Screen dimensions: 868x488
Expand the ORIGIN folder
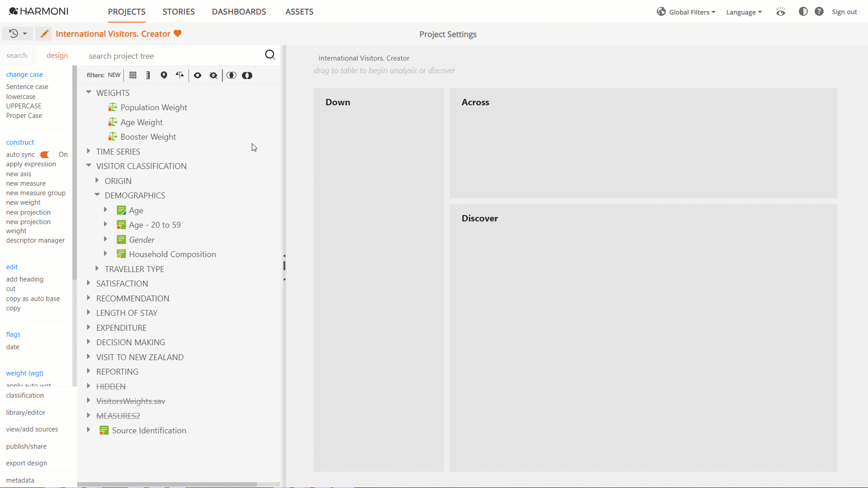(x=97, y=180)
